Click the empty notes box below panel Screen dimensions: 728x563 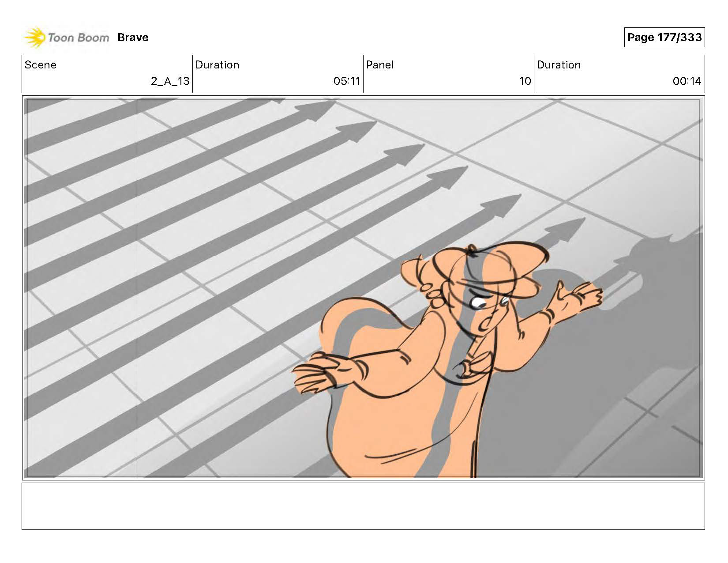(x=363, y=506)
